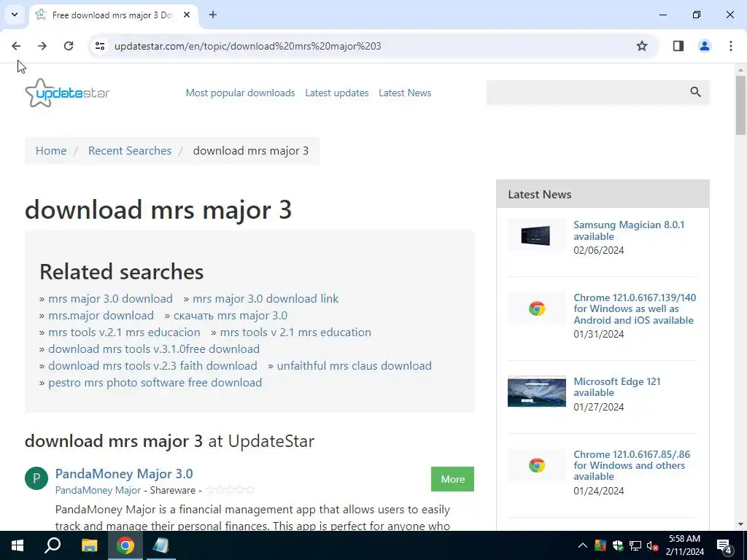Screen dimensions: 747x560
Task: Open a new browser tab
Action: click(x=213, y=15)
